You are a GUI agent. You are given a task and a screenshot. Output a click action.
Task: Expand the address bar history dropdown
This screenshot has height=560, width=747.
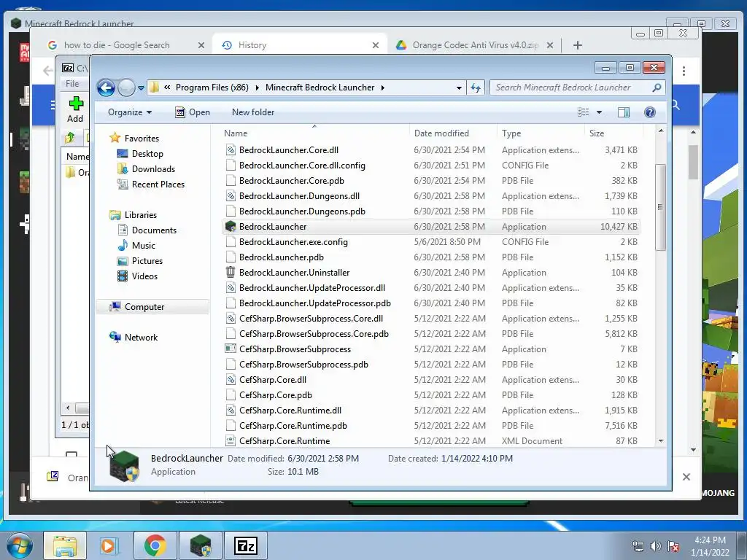click(x=459, y=88)
